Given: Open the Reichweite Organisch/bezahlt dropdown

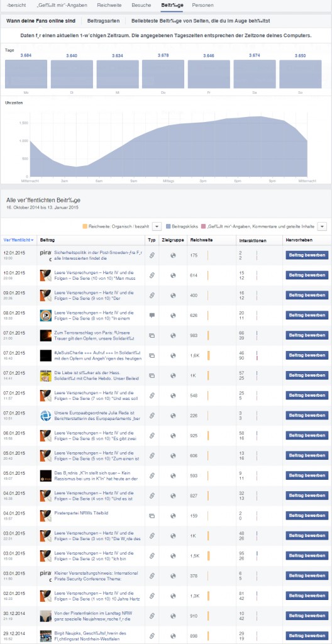Looking at the screenshot, I should pyautogui.click(x=157, y=226).
